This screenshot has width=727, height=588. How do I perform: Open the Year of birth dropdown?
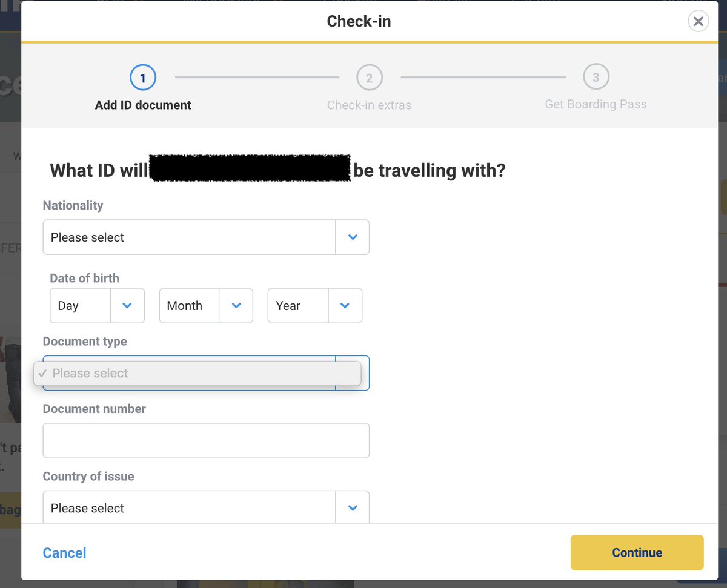tap(315, 306)
